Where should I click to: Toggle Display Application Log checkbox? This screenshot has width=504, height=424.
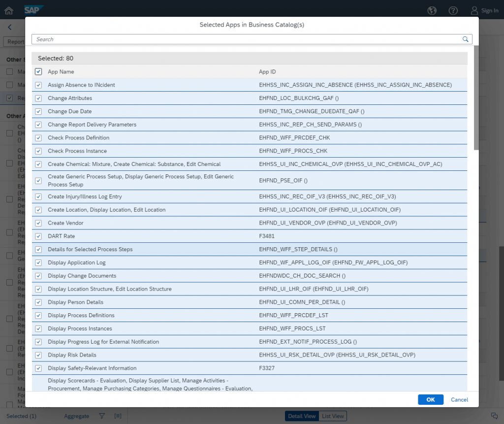(x=38, y=262)
